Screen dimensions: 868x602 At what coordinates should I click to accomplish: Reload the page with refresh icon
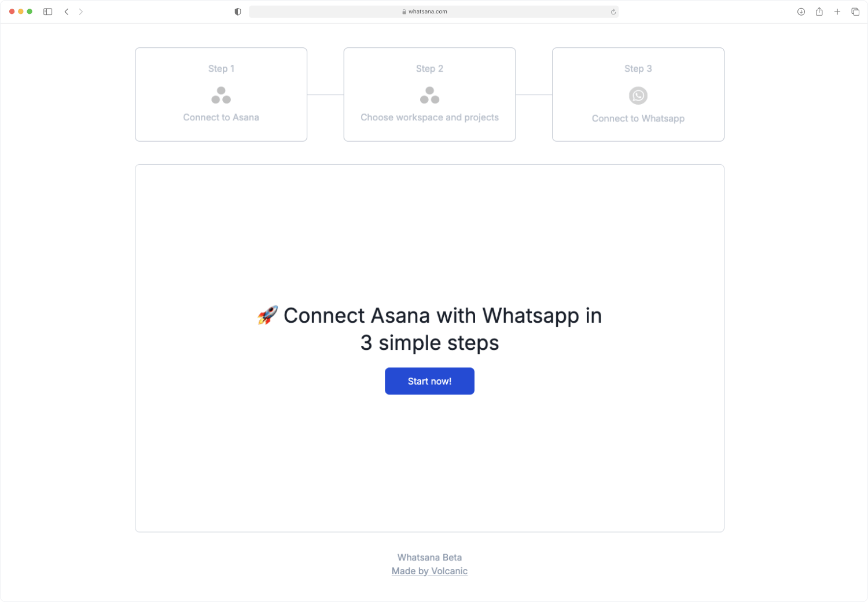[x=613, y=12]
